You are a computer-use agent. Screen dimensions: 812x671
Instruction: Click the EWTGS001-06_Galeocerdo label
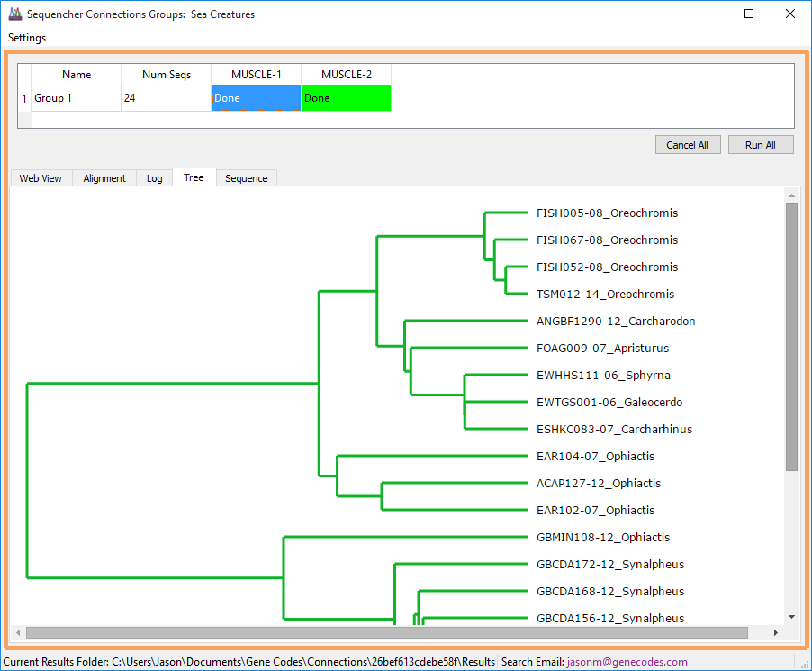coord(609,402)
